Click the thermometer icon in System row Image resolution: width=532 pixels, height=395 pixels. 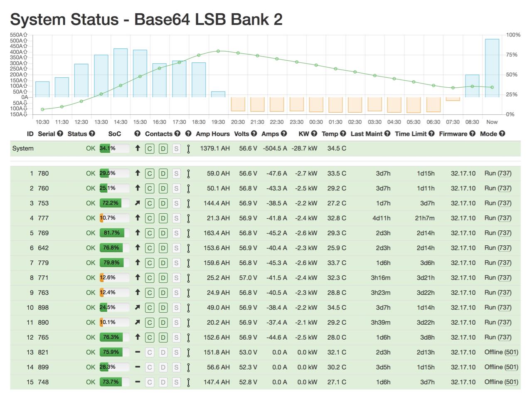[188, 148]
